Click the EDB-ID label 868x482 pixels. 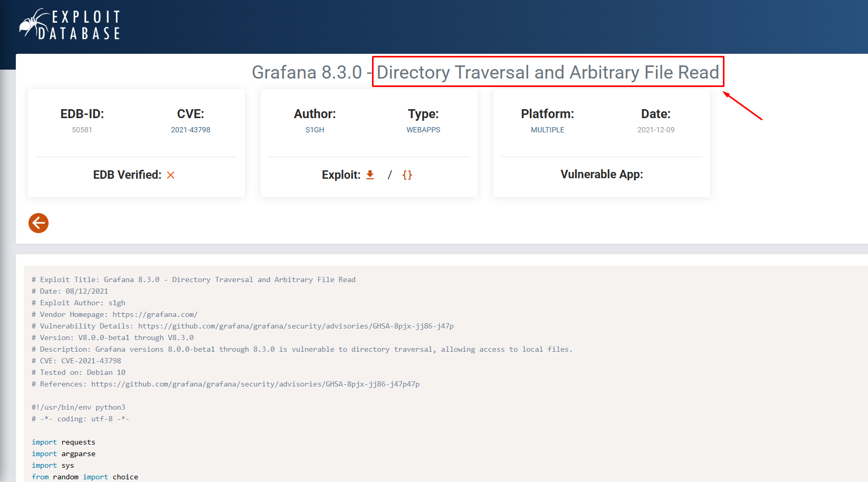pos(82,114)
